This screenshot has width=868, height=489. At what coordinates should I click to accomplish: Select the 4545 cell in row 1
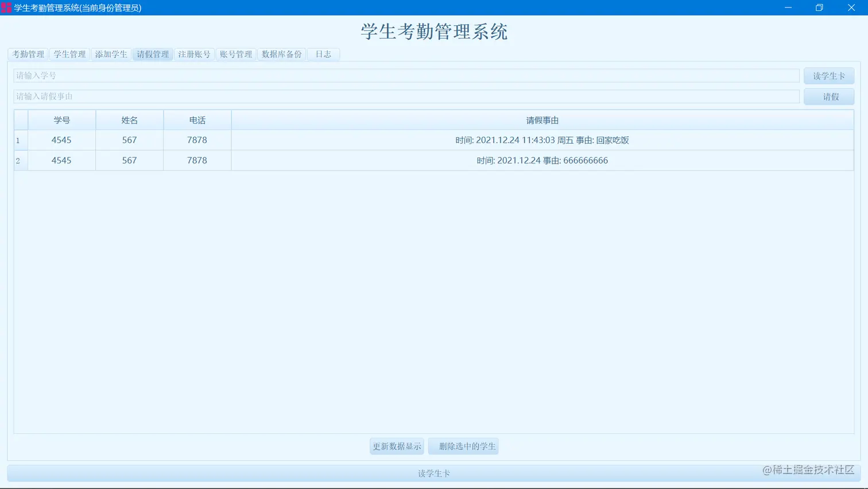point(61,140)
